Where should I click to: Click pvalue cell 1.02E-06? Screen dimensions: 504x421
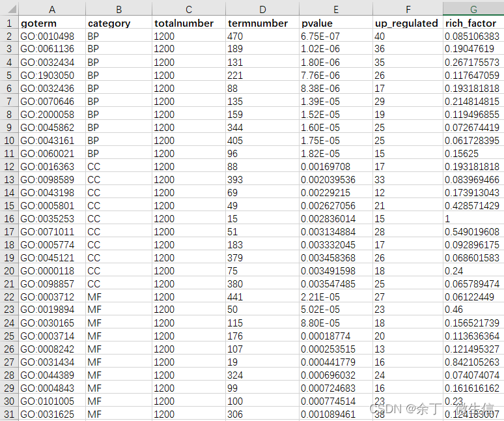click(336, 49)
